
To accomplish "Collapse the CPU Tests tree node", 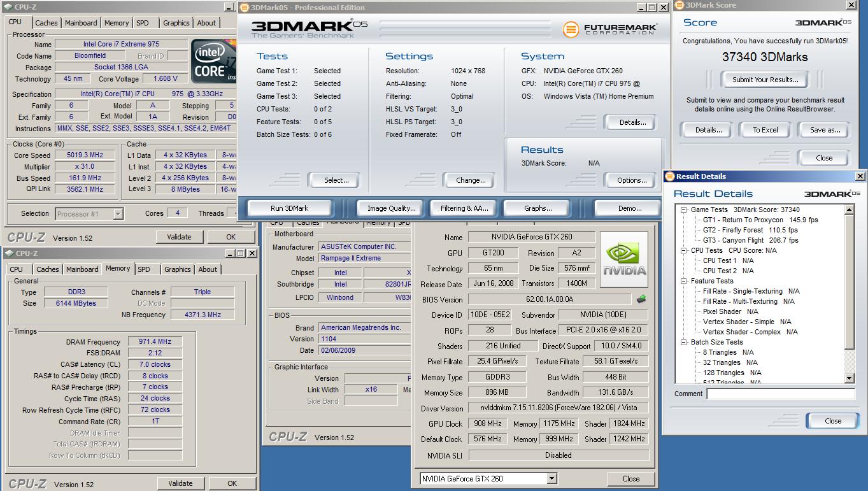I will [683, 250].
